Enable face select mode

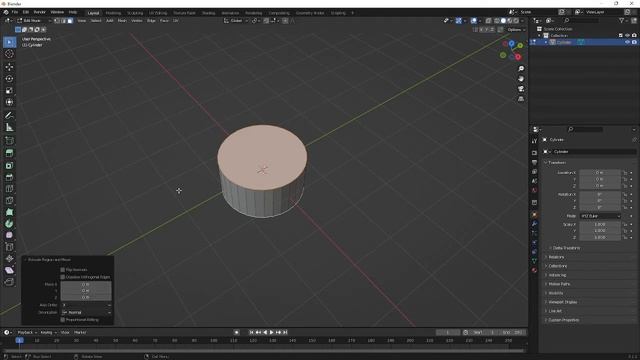[x=70, y=20]
